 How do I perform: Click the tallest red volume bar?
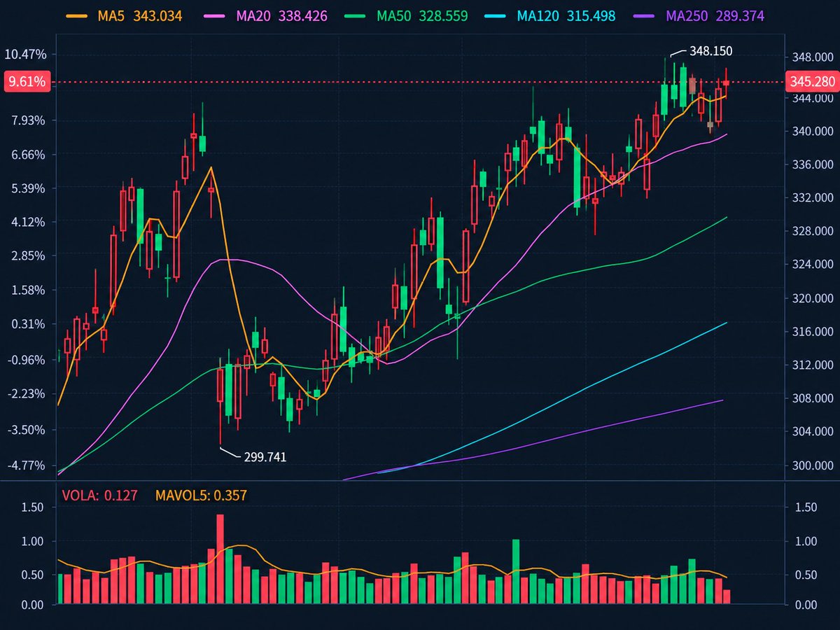click(220, 559)
